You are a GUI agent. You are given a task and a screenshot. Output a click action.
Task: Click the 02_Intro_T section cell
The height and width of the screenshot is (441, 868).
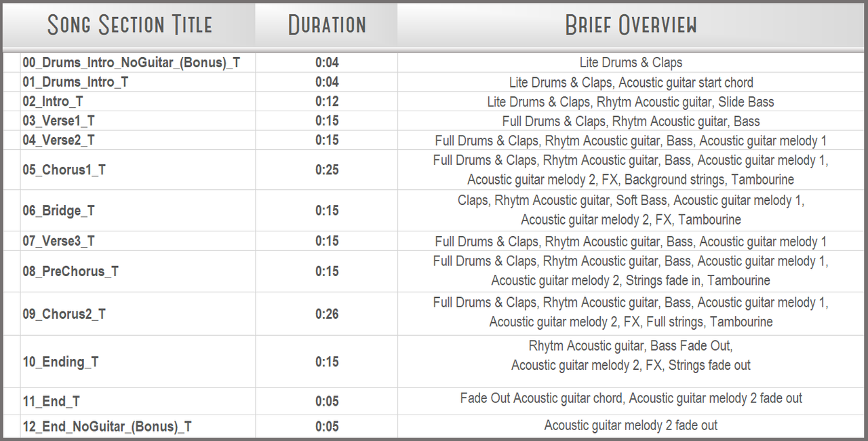click(x=53, y=102)
